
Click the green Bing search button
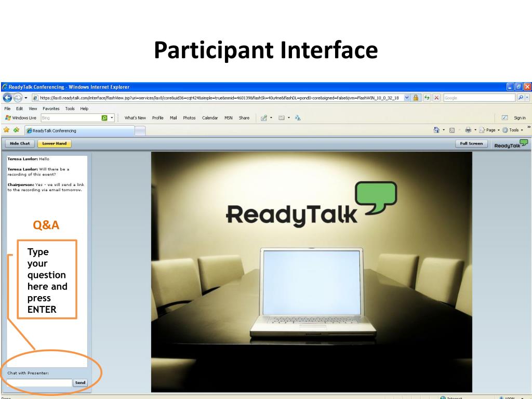pos(104,118)
